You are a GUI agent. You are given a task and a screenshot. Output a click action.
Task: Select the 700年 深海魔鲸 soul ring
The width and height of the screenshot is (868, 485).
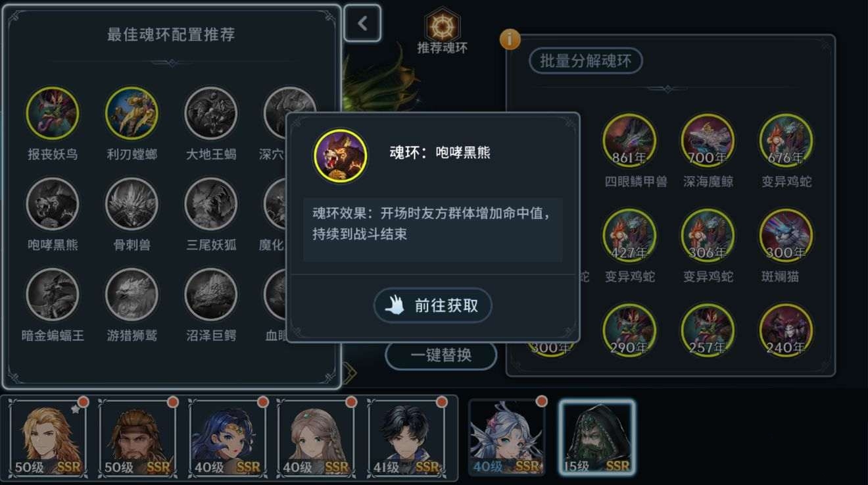(x=708, y=140)
